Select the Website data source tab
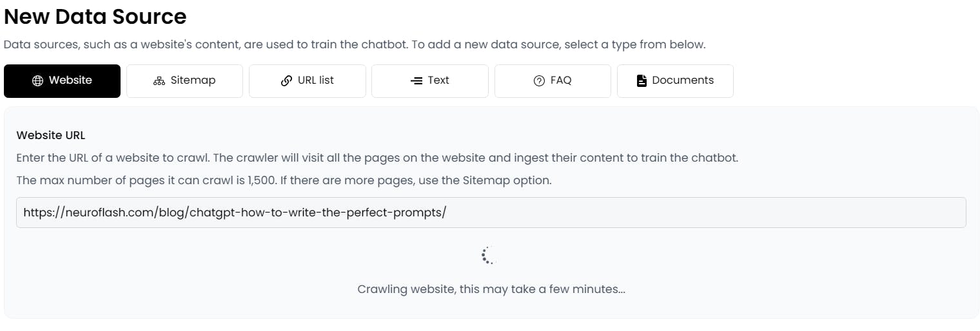Image resolution: width=980 pixels, height=331 pixels. pos(62,80)
